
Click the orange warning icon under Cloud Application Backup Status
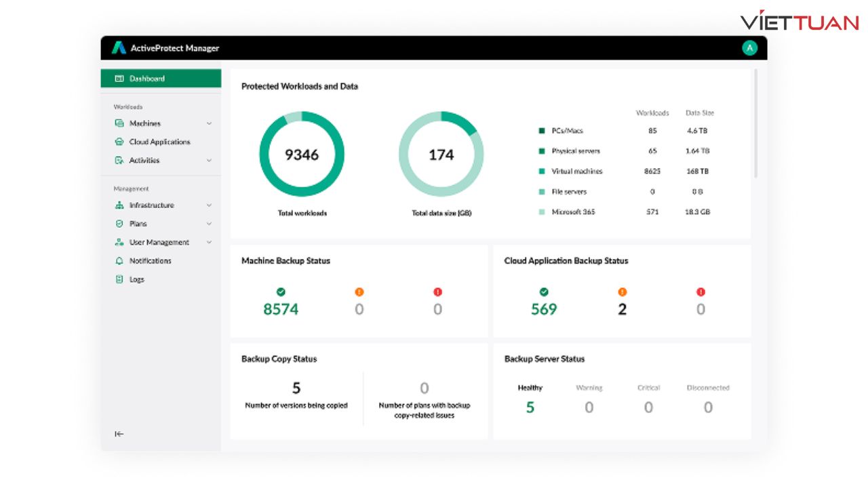(x=623, y=292)
